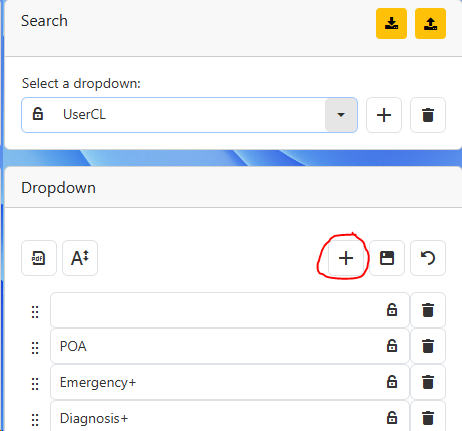462x431 pixels.
Task: Export the dropdown to PDF
Action: coord(39,258)
